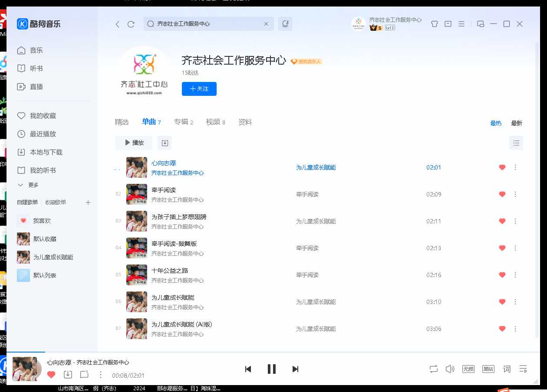Screen dimensions: 547x392
Task: Open 最近播放 in the sidebar
Action: coord(37,134)
